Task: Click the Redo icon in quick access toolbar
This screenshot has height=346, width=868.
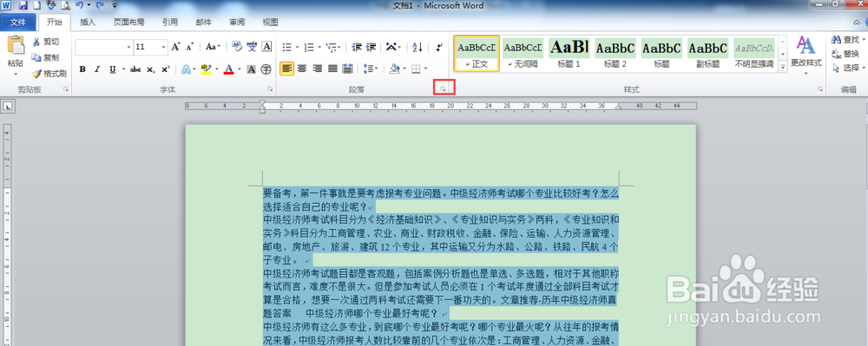Action: click(x=100, y=5)
